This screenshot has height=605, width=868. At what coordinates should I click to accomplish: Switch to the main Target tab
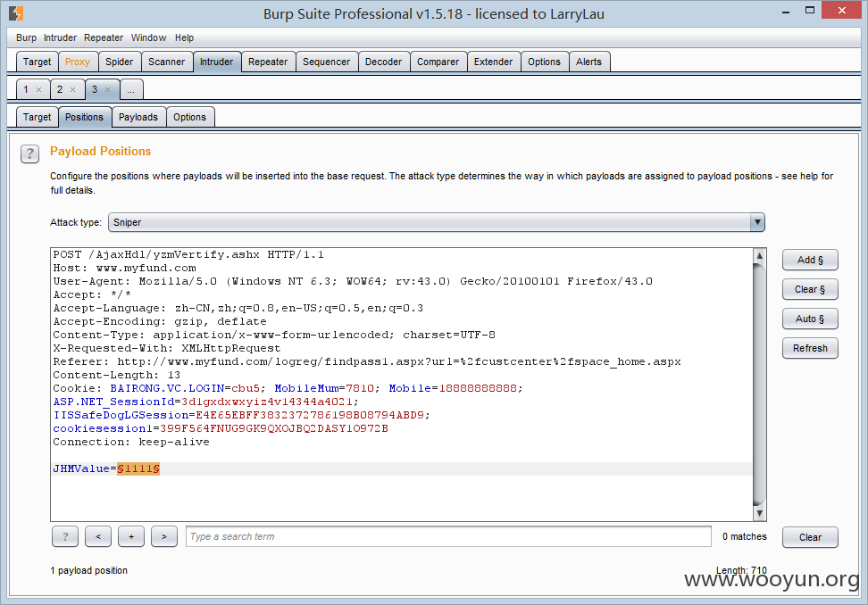38,62
